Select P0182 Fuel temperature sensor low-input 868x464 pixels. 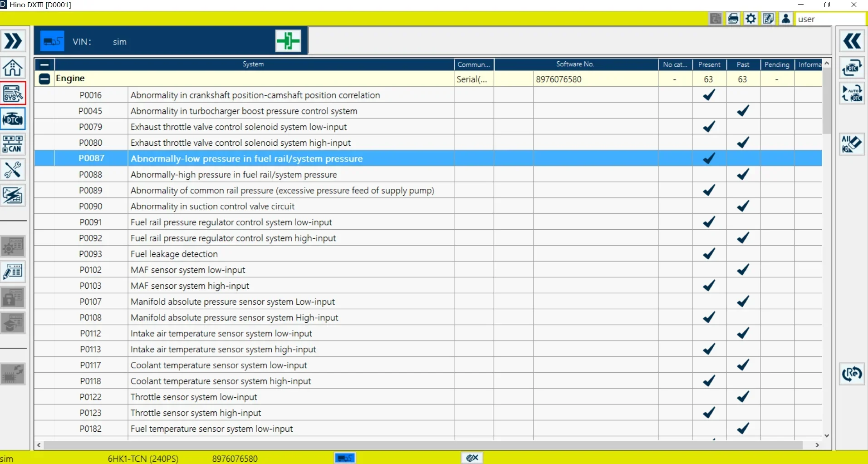pyautogui.click(x=428, y=429)
